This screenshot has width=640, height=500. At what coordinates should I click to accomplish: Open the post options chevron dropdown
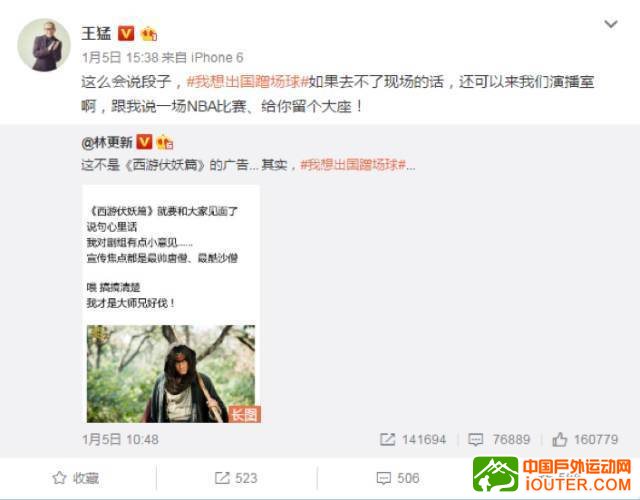coord(611,24)
